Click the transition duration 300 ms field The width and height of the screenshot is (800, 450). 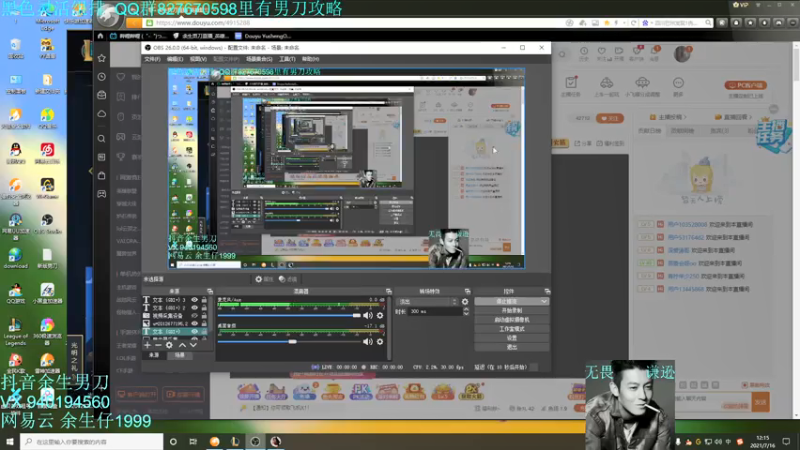point(434,311)
